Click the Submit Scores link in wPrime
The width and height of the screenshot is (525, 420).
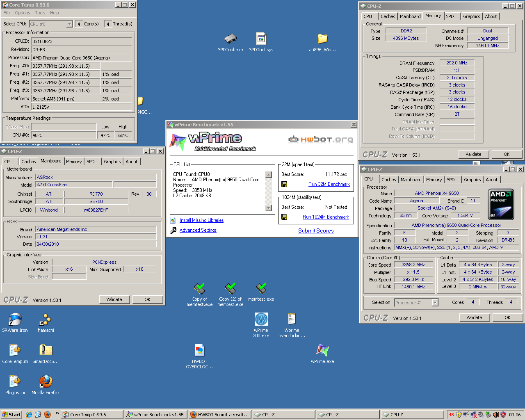click(x=316, y=231)
